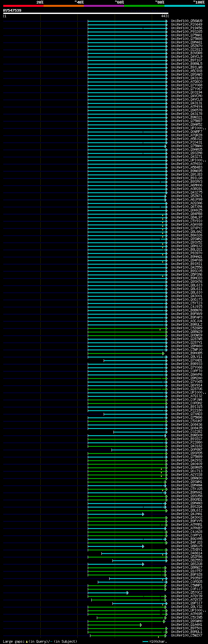Select hit label UniRef100_Q7XAD1

[x=187, y=360]
